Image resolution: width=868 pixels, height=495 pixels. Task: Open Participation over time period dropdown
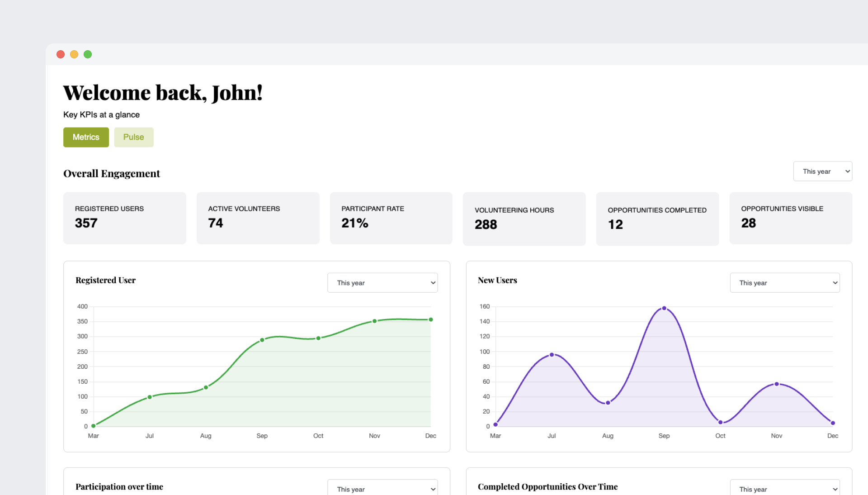pos(382,489)
